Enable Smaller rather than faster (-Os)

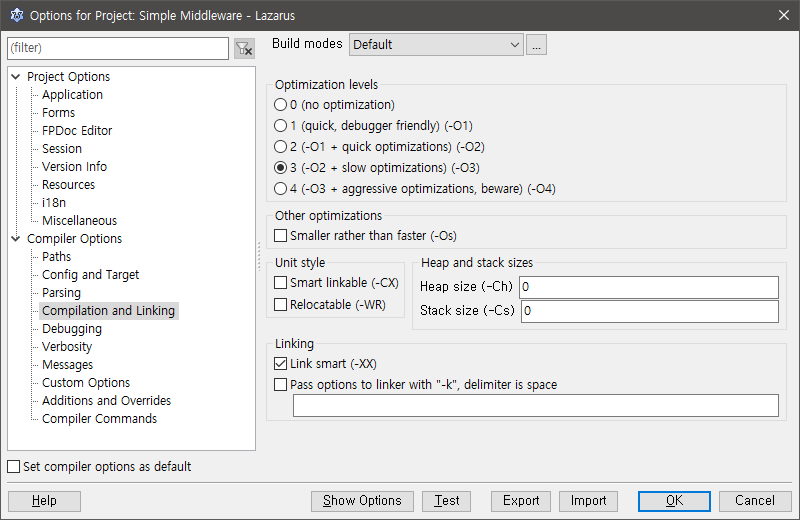click(281, 236)
